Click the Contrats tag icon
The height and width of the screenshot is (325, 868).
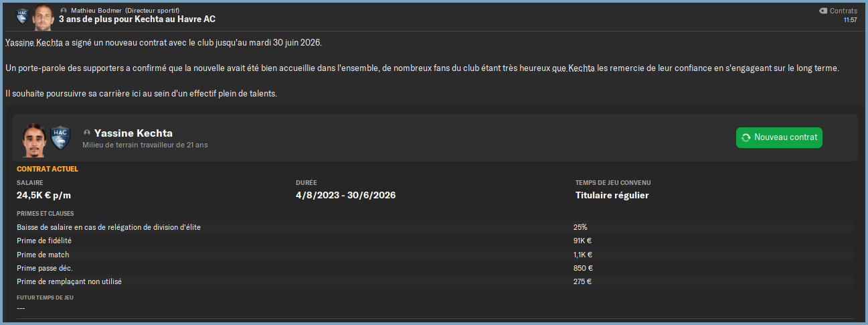[x=822, y=11]
